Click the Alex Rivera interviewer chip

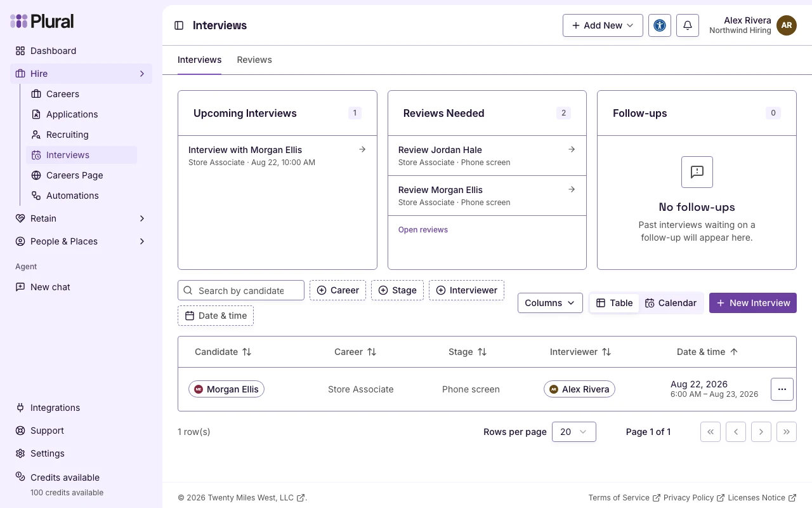(579, 389)
